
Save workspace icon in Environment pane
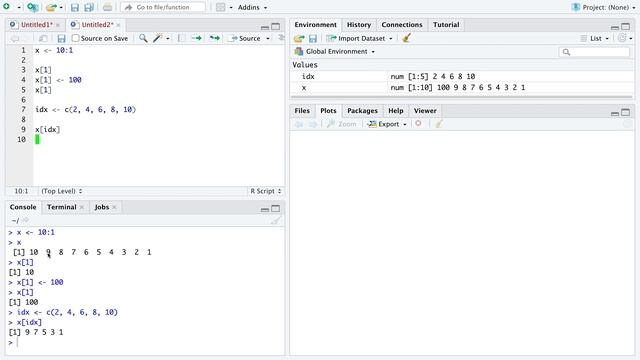pyautogui.click(x=313, y=38)
